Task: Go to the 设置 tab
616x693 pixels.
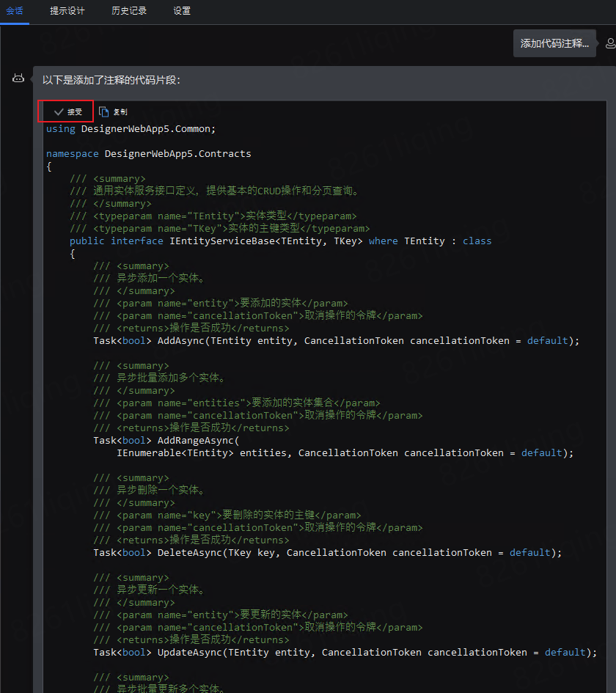Action: [182, 11]
